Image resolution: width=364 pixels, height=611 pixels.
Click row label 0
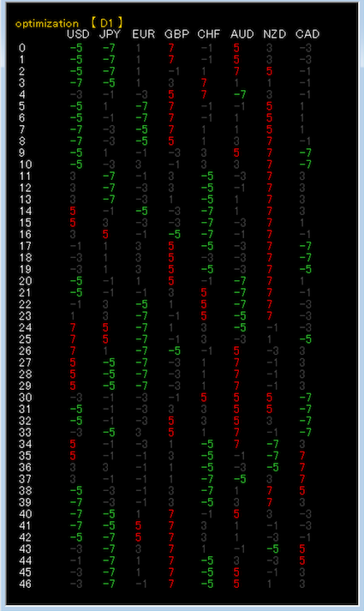pyautogui.click(x=22, y=48)
